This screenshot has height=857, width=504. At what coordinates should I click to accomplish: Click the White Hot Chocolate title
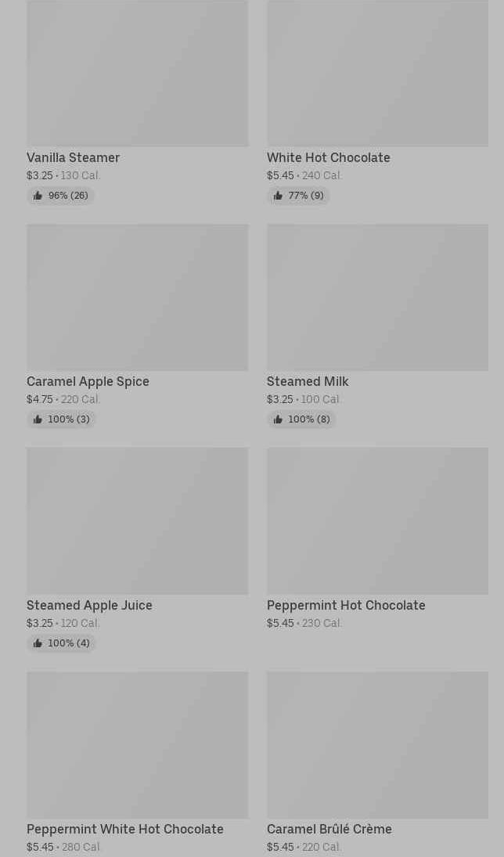[329, 157]
